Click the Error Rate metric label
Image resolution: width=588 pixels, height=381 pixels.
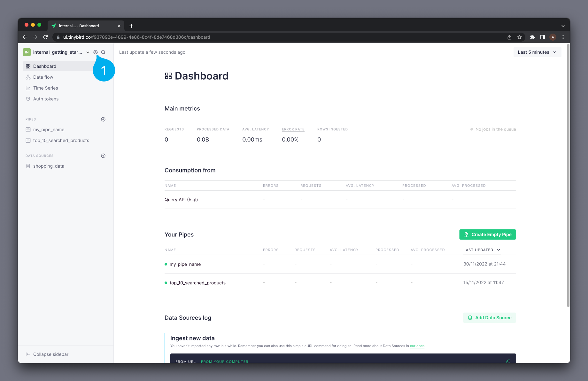coord(293,129)
